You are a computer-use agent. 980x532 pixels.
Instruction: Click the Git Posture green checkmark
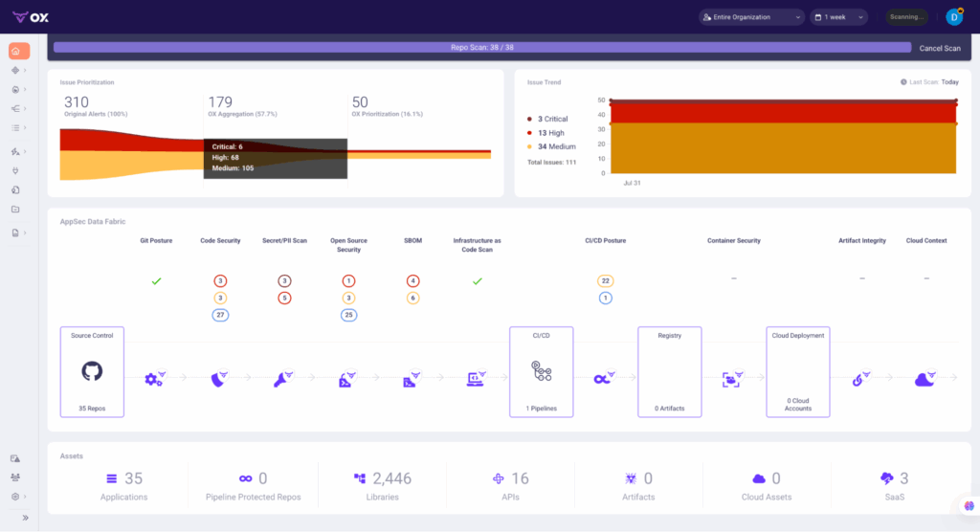156,281
